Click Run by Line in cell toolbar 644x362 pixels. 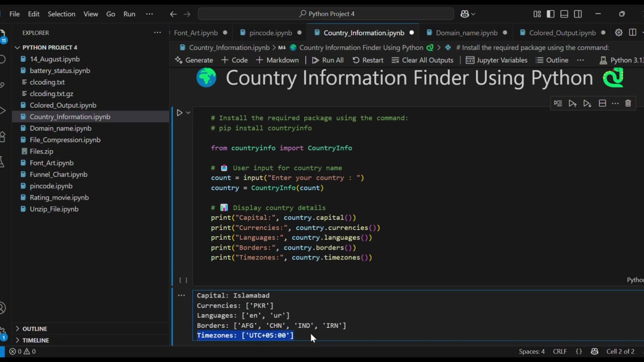pos(558,103)
